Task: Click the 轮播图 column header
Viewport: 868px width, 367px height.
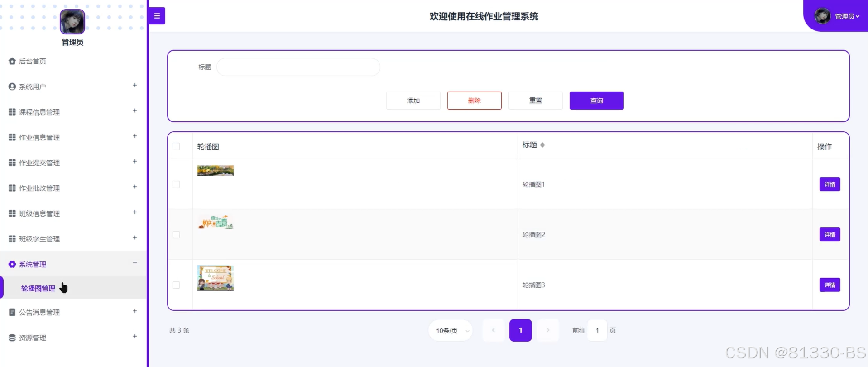Action: tap(208, 146)
